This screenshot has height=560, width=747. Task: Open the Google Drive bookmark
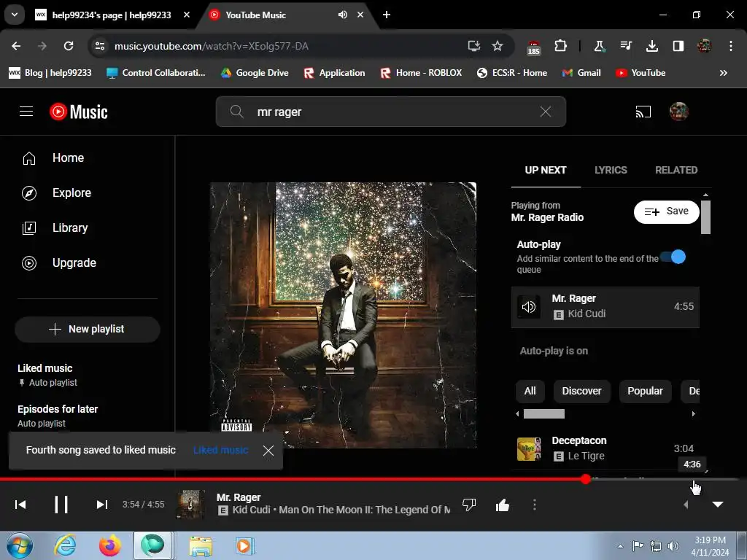pos(255,73)
